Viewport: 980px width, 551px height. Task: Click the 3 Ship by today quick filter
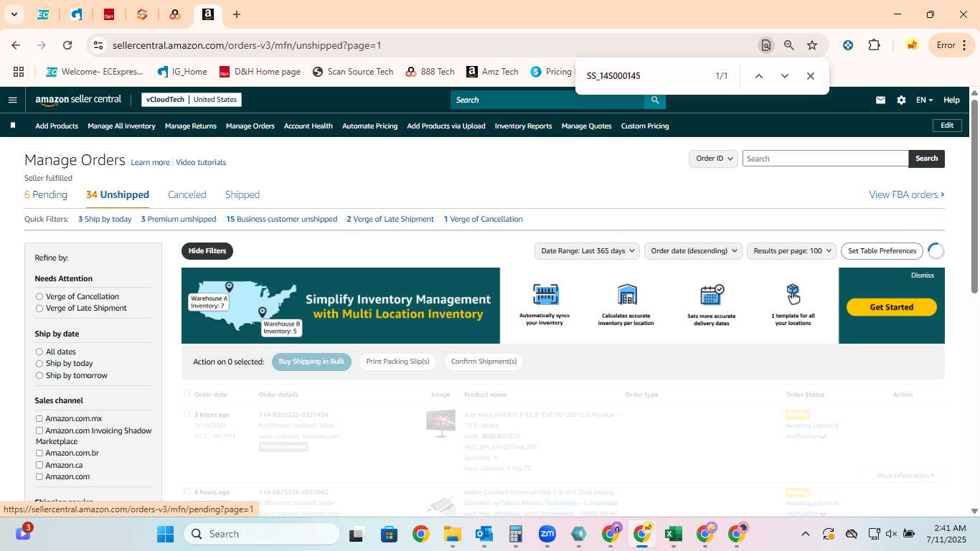[105, 219]
